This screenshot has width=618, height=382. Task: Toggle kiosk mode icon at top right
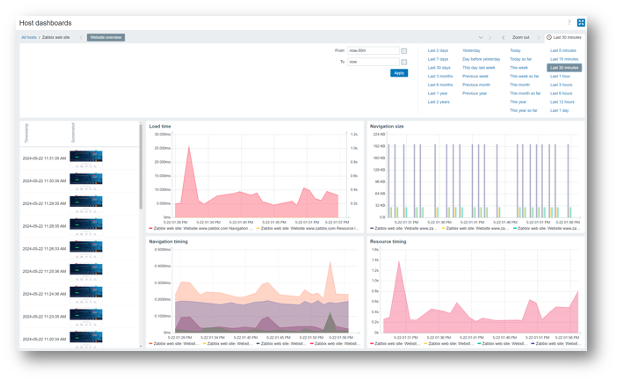(581, 22)
